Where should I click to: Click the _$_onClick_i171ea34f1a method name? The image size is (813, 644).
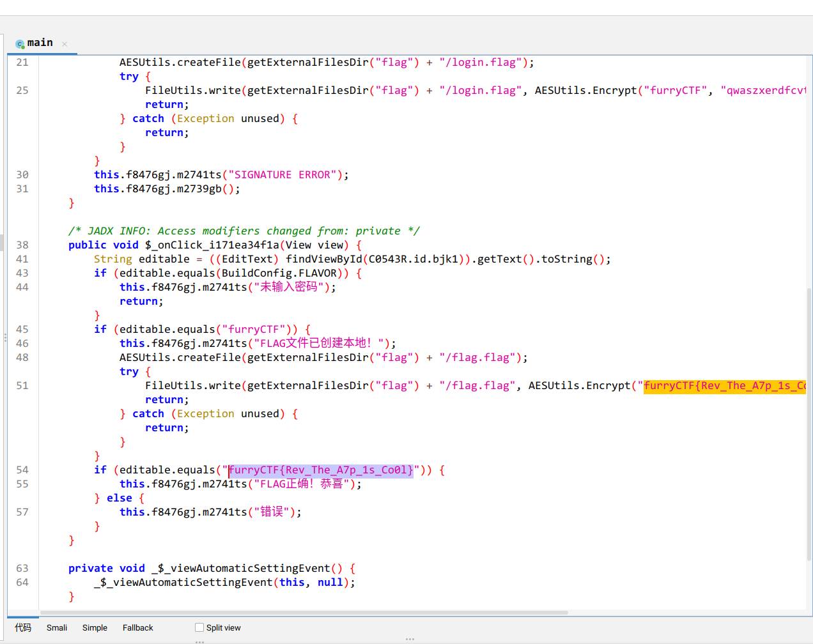212,245
